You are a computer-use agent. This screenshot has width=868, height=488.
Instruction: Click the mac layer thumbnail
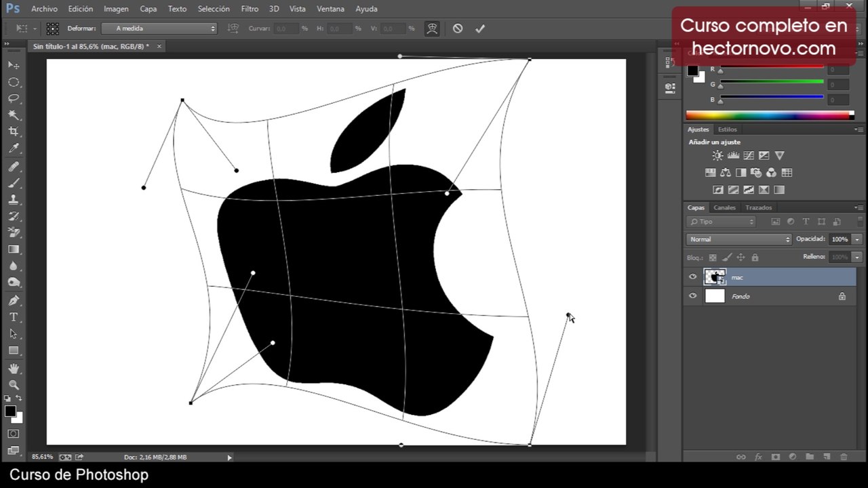click(x=715, y=277)
